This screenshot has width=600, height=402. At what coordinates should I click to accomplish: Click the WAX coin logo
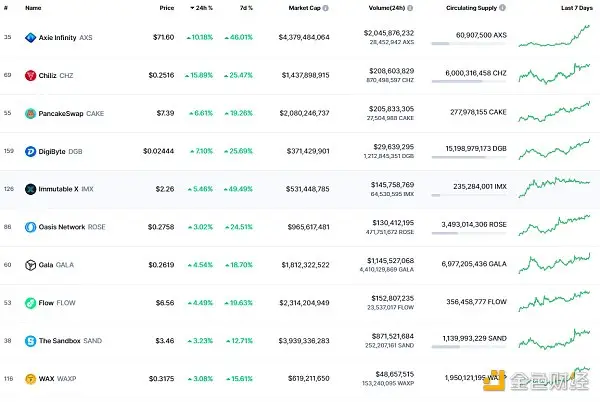[30, 379]
